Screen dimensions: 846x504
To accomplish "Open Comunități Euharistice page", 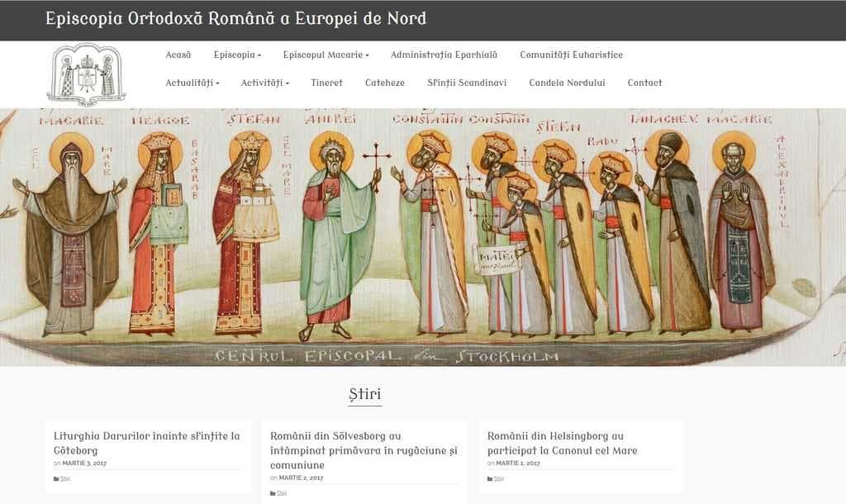I will click(572, 55).
